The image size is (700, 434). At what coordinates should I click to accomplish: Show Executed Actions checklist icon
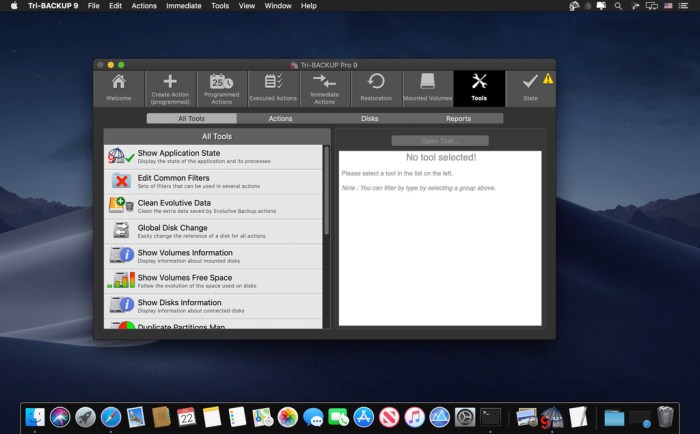(273, 88)
